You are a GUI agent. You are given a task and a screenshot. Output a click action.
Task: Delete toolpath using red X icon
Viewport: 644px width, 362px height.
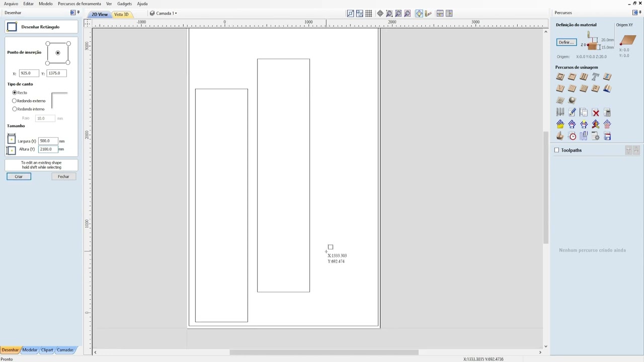point(596,113)
